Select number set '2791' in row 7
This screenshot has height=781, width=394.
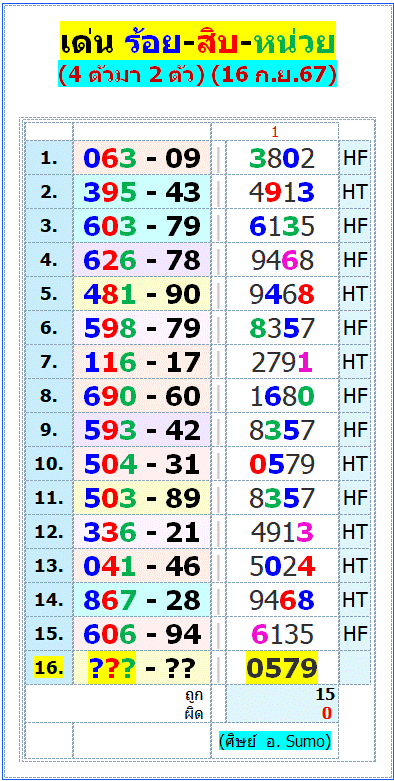282,362
